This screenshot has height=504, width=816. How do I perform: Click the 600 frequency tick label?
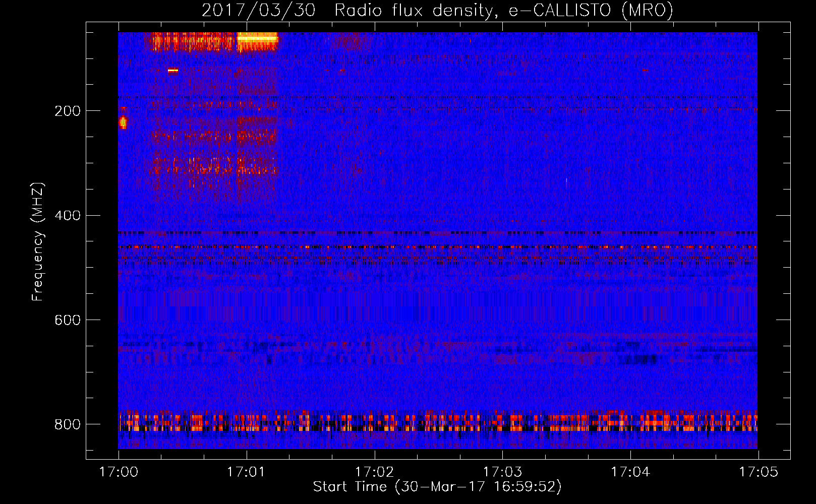[x=67, y=321]
